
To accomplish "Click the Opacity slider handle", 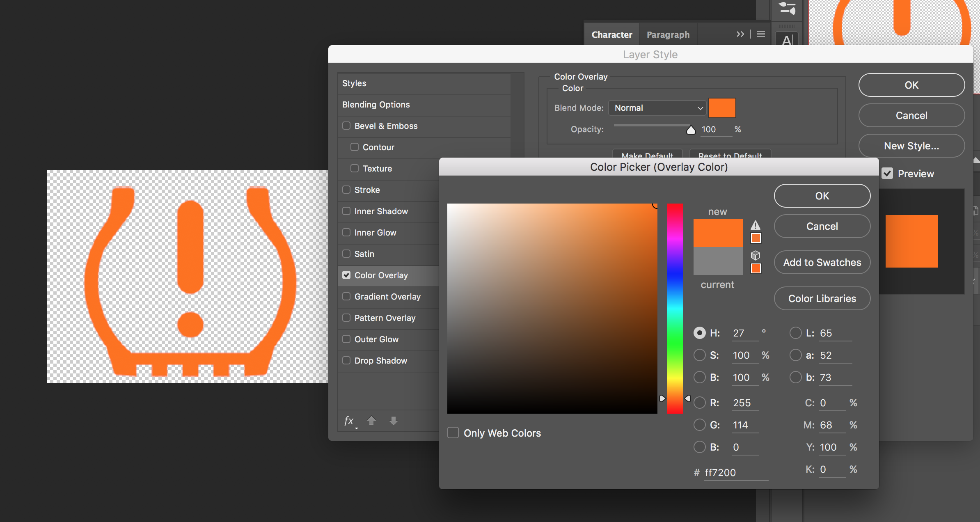I will pyautogui.click(x=691, y=130).
